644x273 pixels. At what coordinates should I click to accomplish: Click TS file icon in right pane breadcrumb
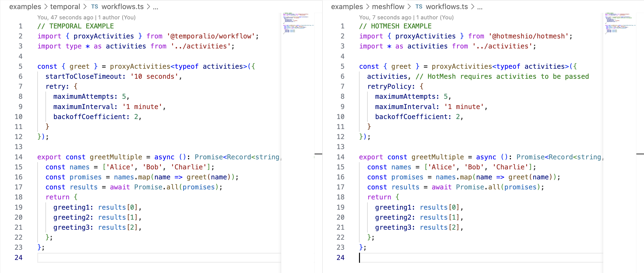click(419, 7)
